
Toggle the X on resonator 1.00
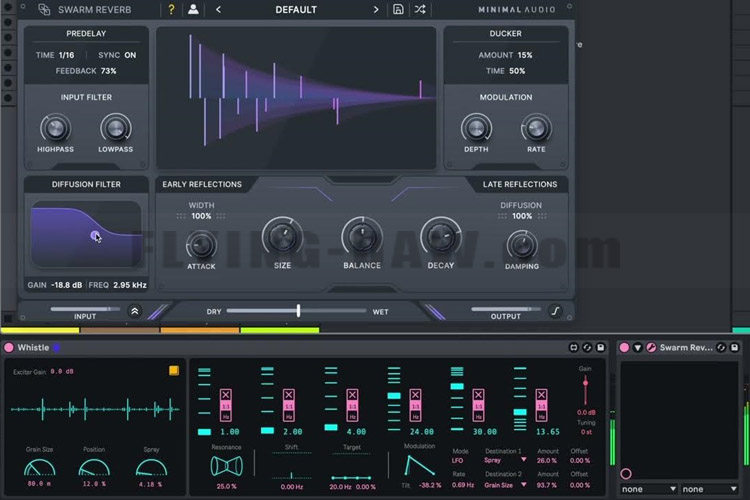(226, 395)
